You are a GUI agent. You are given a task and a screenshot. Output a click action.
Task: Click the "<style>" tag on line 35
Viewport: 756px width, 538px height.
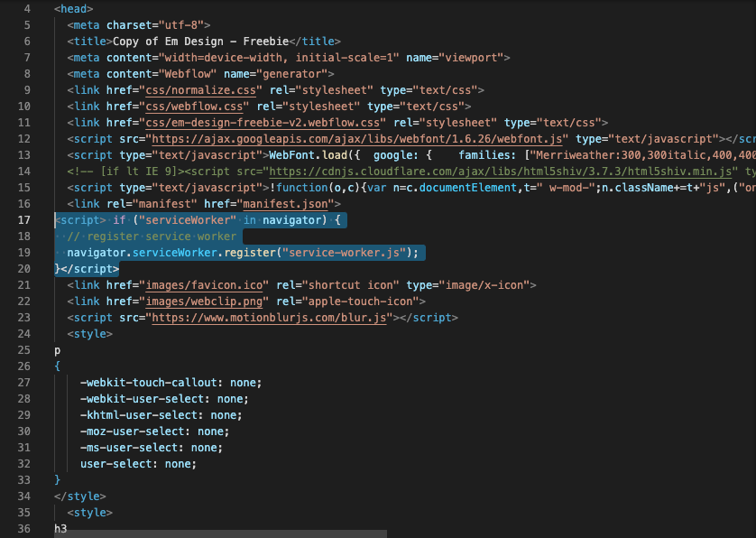click(89, 513)
